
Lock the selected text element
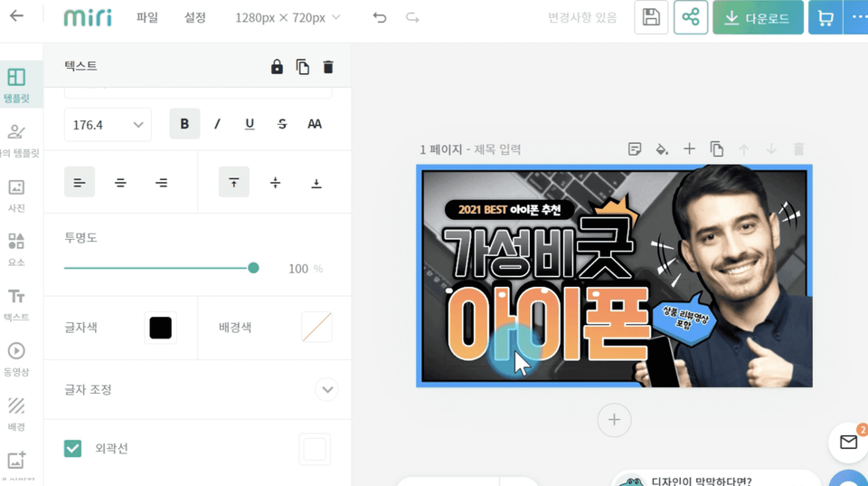coord(277,67)
